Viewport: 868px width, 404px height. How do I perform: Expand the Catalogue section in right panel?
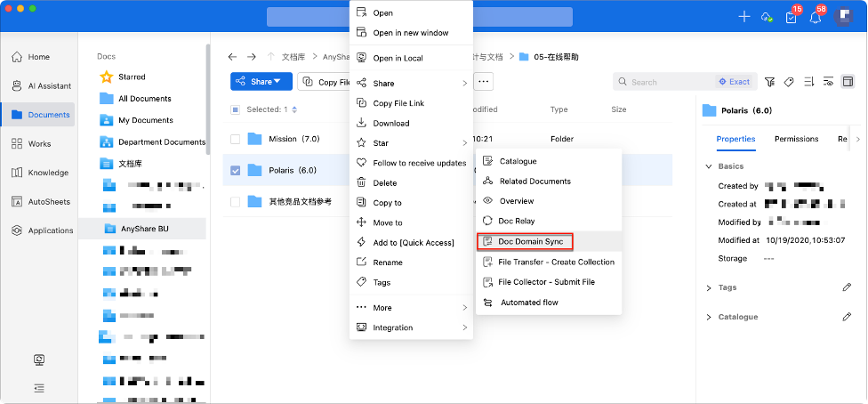pyautogui.click(x=709, y=317)
